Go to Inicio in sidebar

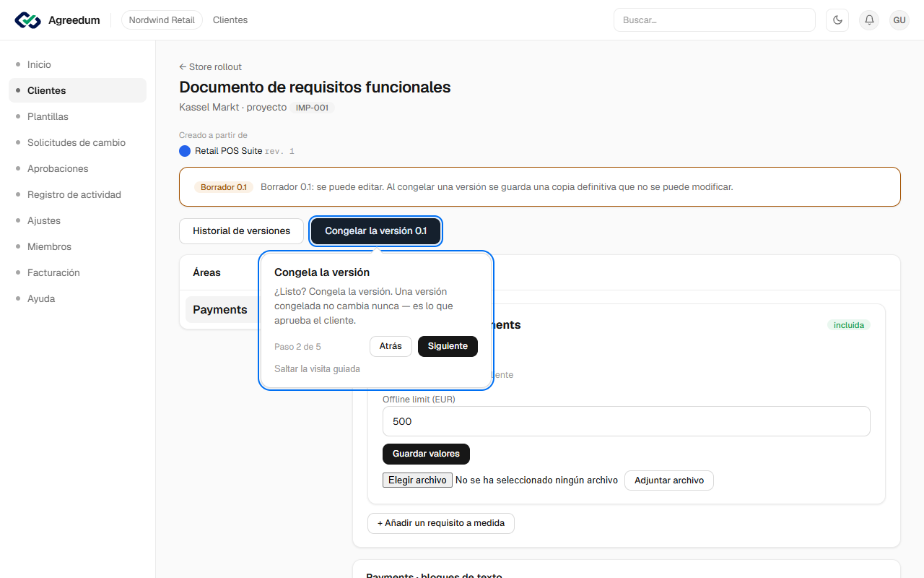tap(77, 64)
